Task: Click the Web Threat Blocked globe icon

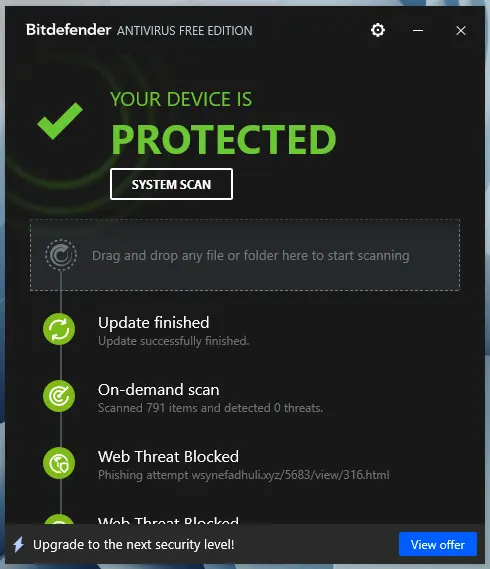Action: pos(59,463)
